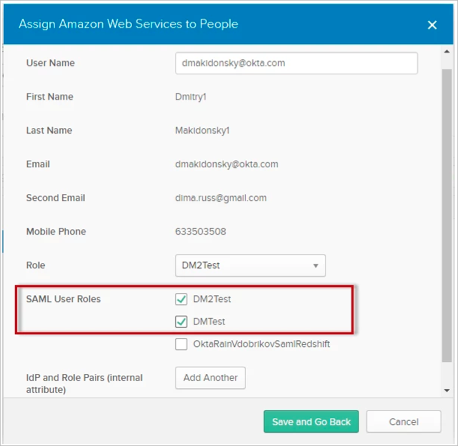Click the Second Email field label

[x=56, y=198]
